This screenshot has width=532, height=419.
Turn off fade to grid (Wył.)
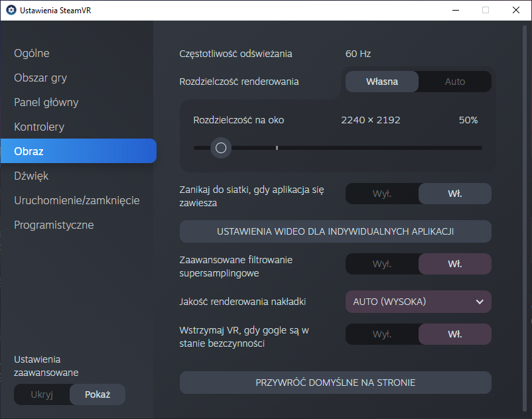[382, 194]
